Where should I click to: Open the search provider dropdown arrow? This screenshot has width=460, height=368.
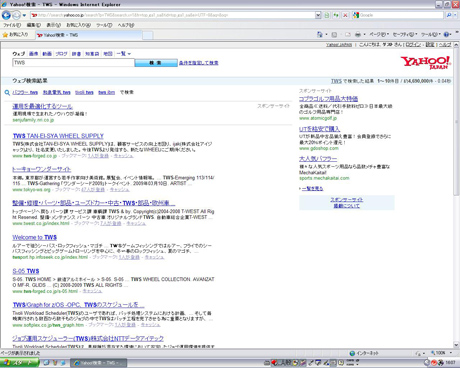click(x=456, y=15)
